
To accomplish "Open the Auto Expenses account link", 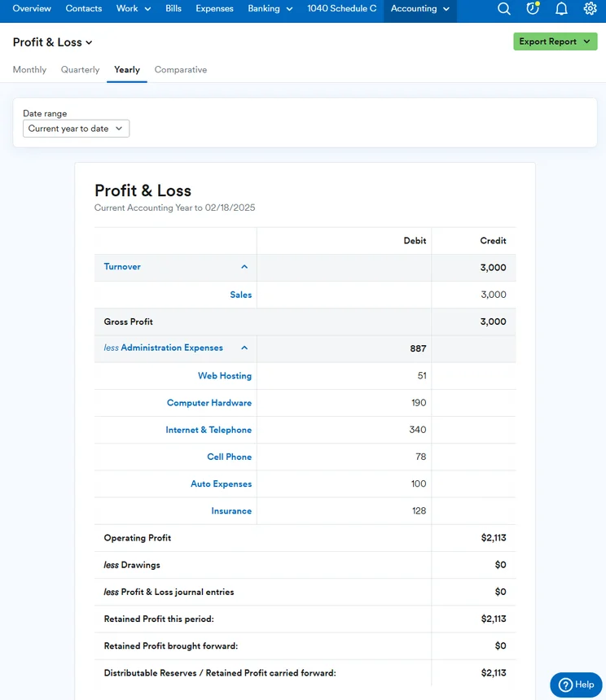I will [221, 484].
